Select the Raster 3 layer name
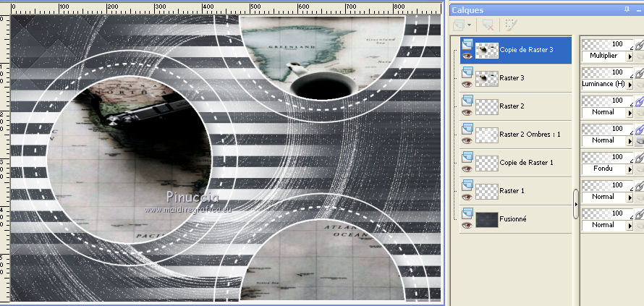Viewport: 644px width, 306px height. (512, 77)
